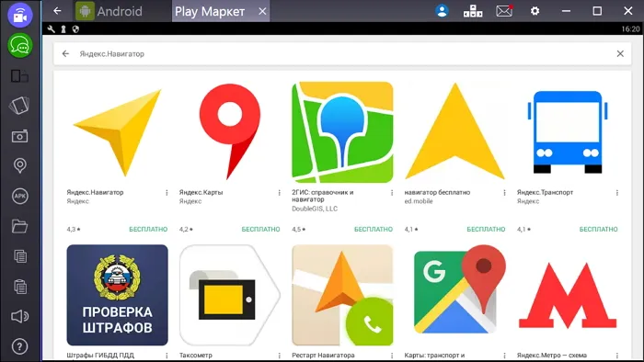
Task: Open the Яндекс.Транспорт blue bus icon
Action: point(568,132)
